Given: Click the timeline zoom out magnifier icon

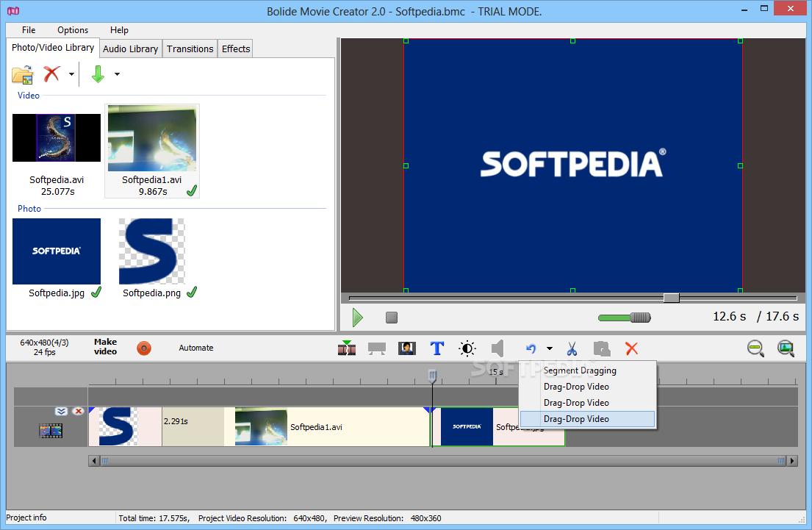Looking at the screenshot, I should 755,348.
